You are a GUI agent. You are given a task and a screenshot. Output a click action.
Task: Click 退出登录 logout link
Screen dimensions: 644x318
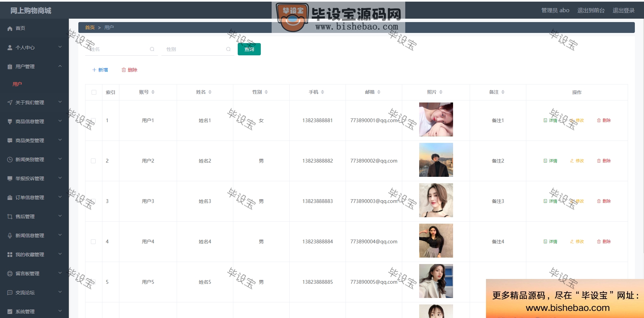click(623, 11)
